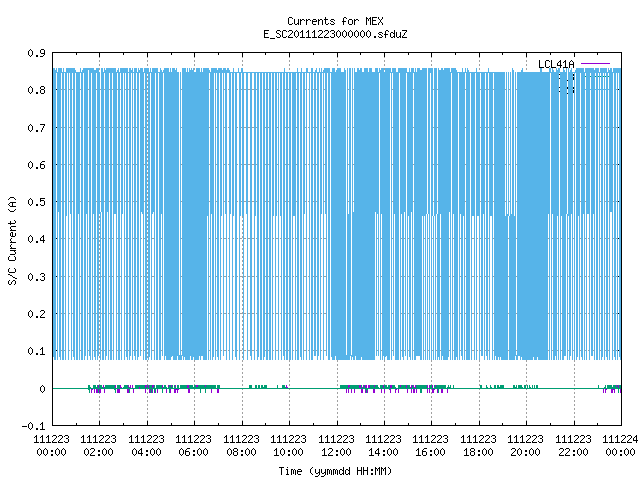Click the purple line sample beside LCL41A
This screenshot has height=480, width=640.
595,64
